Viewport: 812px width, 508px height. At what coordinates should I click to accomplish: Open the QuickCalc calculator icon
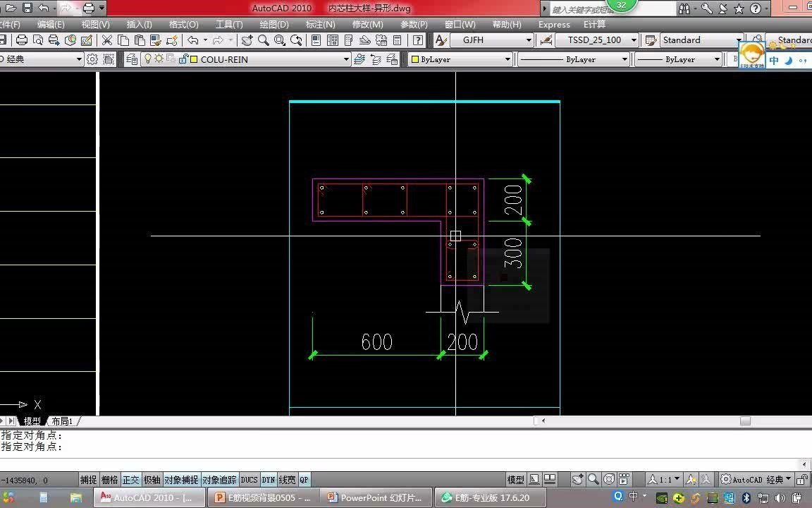coord(398,40)
